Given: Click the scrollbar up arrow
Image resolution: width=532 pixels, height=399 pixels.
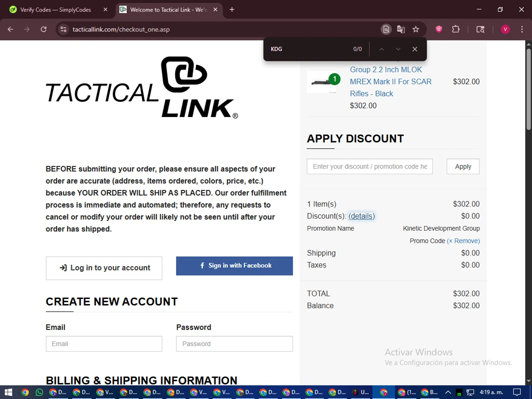Looking at the screenshot, I should pos(528,44).
